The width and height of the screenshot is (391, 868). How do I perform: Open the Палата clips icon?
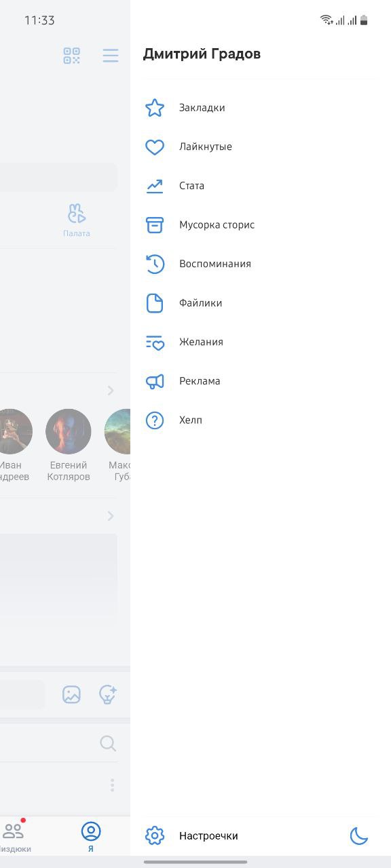point(77,214)
